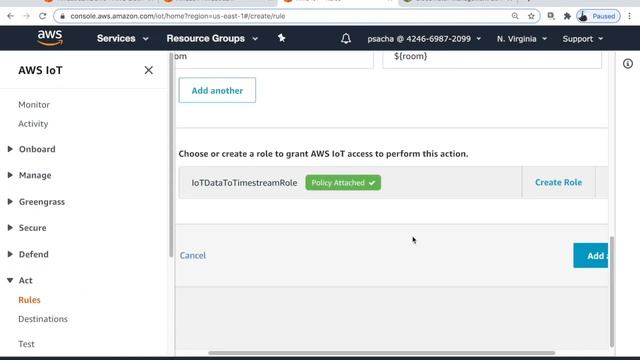The height and width of the screenshot is (360, 640).
Task: Open the info panel icon
Action: point(628,64)
